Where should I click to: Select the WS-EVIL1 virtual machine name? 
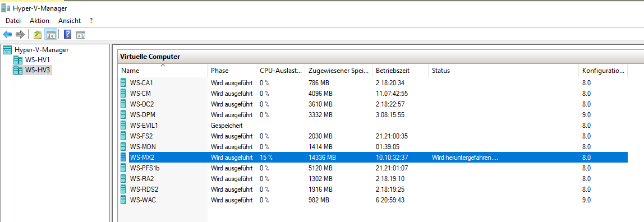(x=144, y=125)
